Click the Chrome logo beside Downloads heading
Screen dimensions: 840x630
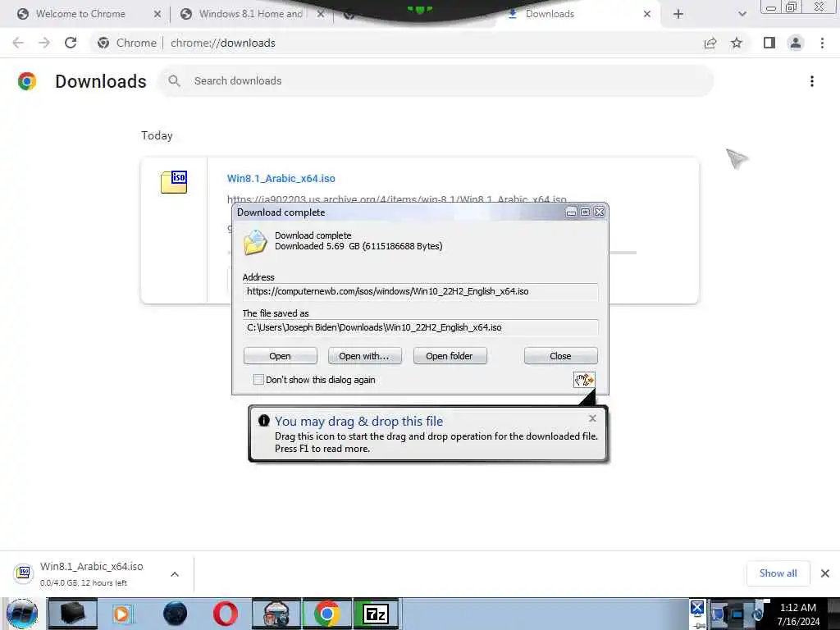point(27,81)
